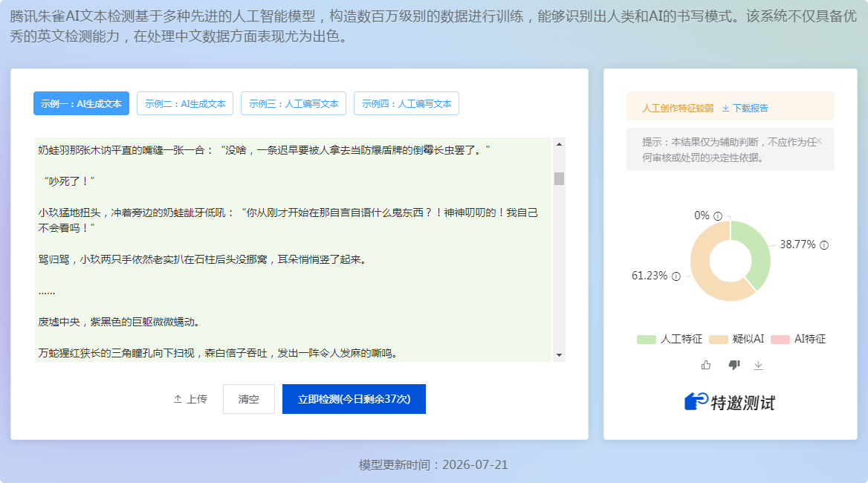
Task: Click the 特邀测试 hand logo
Action: coord(696,402)
